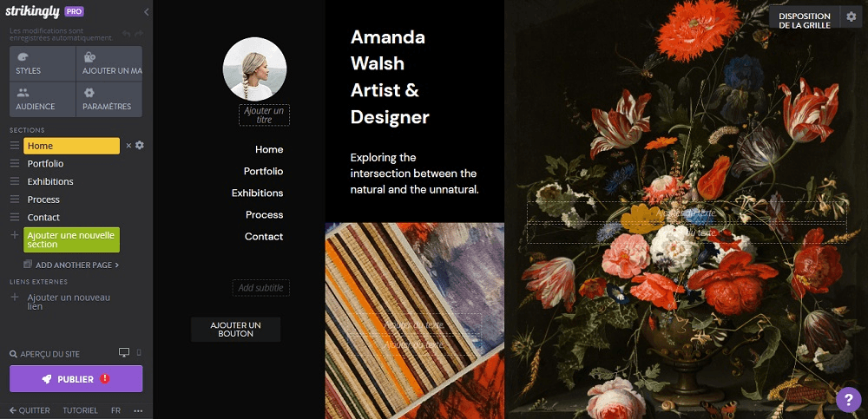Switch to mobile preview icon
This screenshot has width=868, height=419.
point(139,352)
